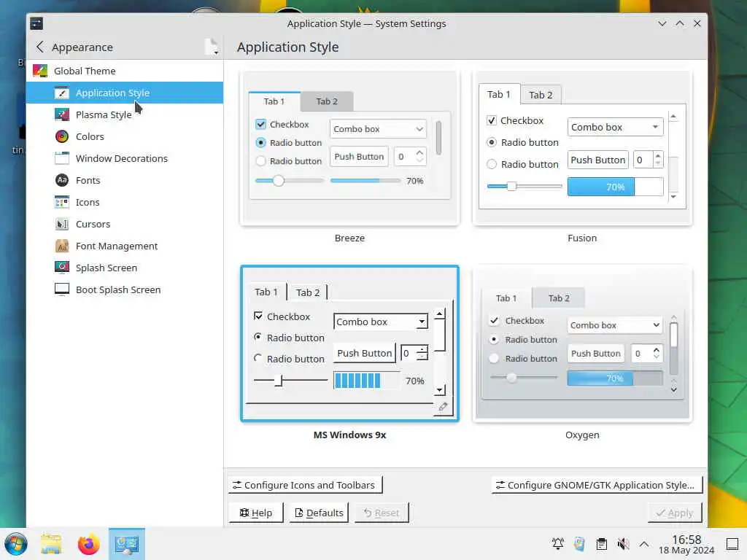Open the file manager from taskbar
Screen dimensions: 747x560
click(51, 544)
